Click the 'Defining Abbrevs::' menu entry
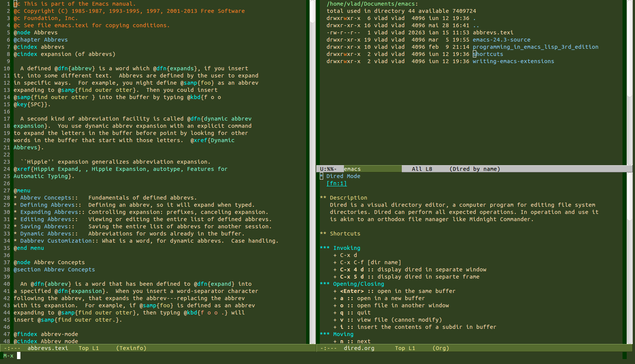 (x=51, y=205)
